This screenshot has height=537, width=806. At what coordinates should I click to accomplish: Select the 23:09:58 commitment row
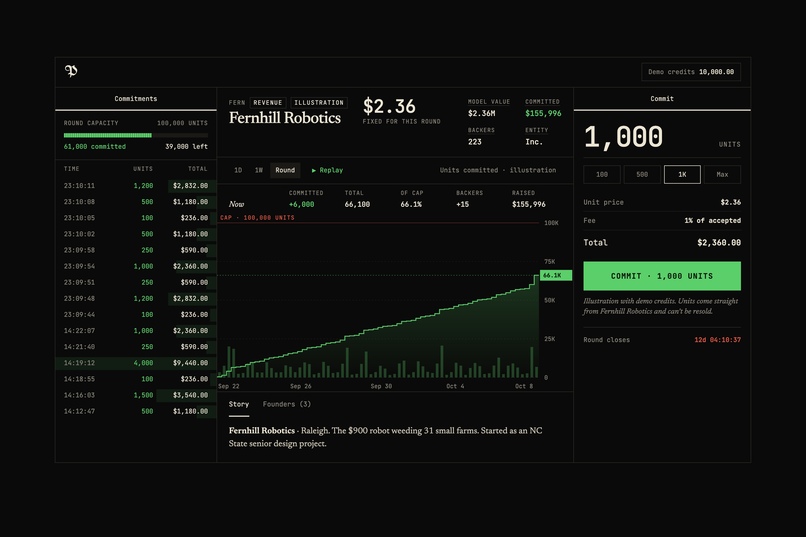click(136, 250)
